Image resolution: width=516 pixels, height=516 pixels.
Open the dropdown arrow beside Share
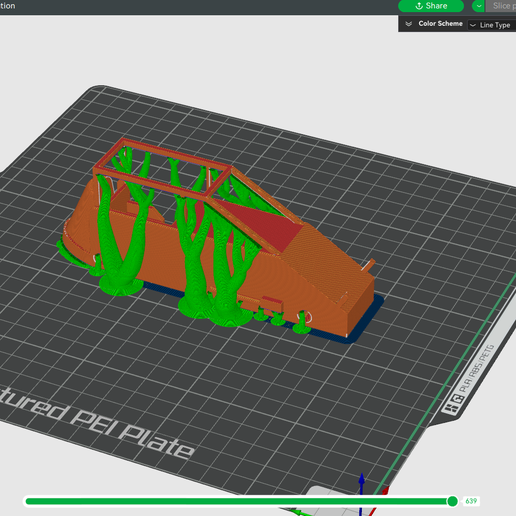[x=479, y=6]
